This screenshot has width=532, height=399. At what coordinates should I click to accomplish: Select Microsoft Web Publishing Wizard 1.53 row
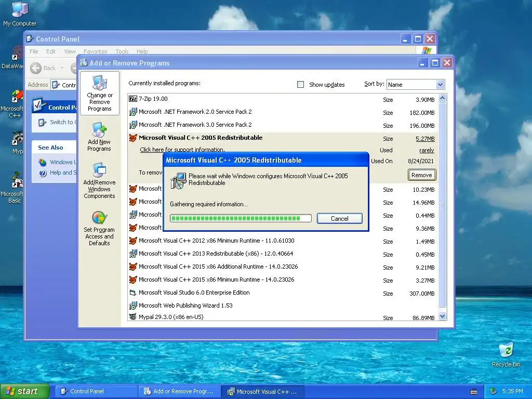click(283, 305)
